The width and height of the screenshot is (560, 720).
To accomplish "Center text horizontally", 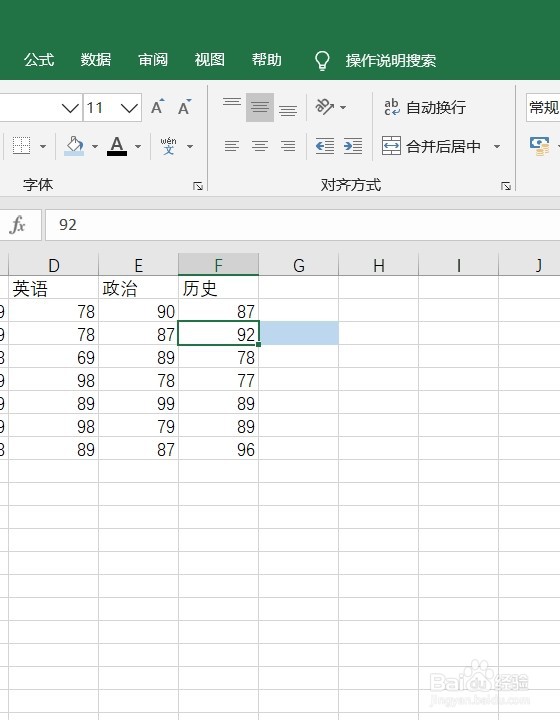I will coord(260,146).
